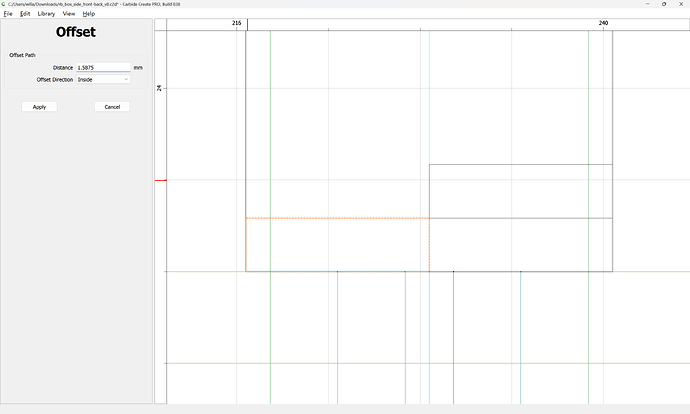Image resolution: width=690 pixels, height=414 pixels.
Task: Click the Carbide Create app icon in title bar
Action: point(4,4)
